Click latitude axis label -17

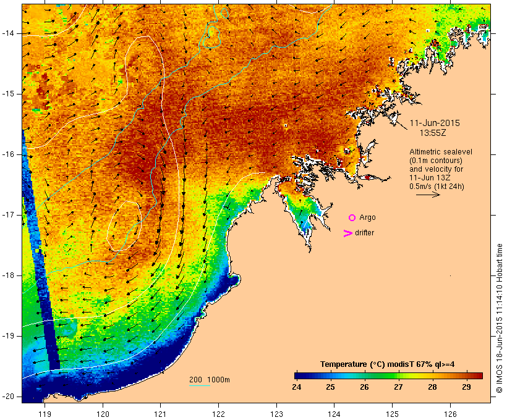(x=7, y=215)
